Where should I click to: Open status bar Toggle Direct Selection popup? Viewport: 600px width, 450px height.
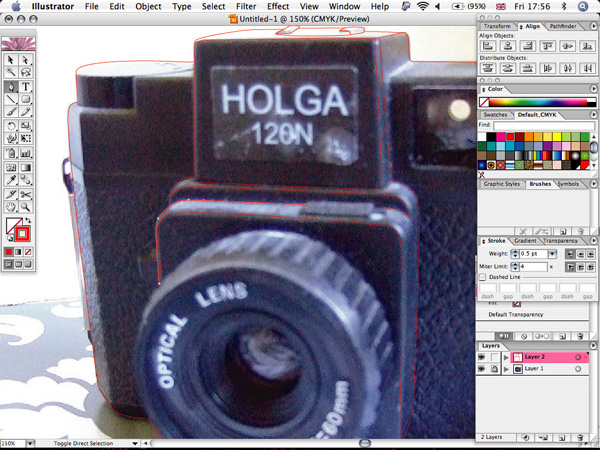pos(134,443)
